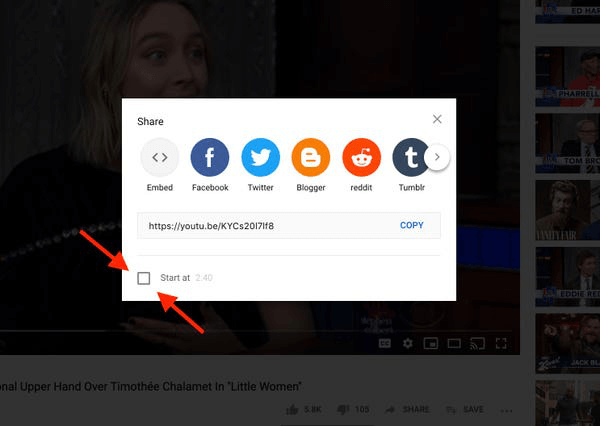Cast video with the Cast icon
This screenshot has width=600, height=426.
coord(477,343)
